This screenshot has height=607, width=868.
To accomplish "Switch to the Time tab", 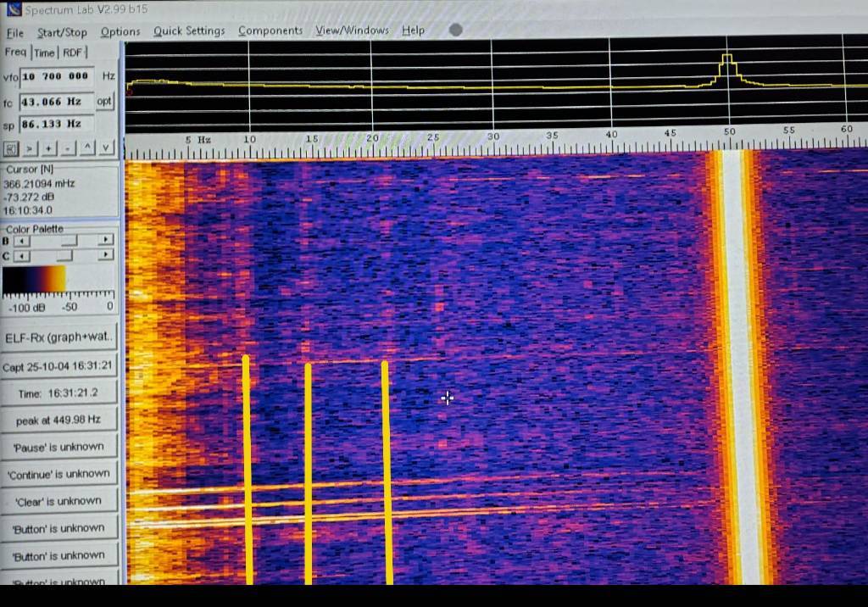I will click(44, 53).
